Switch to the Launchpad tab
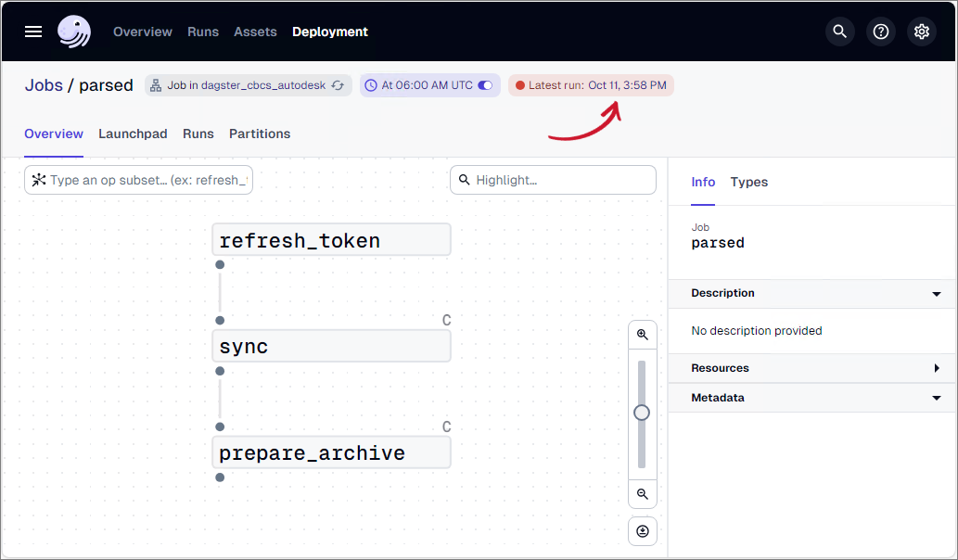This screenshot has width=958, height=560. click(133, 134)
